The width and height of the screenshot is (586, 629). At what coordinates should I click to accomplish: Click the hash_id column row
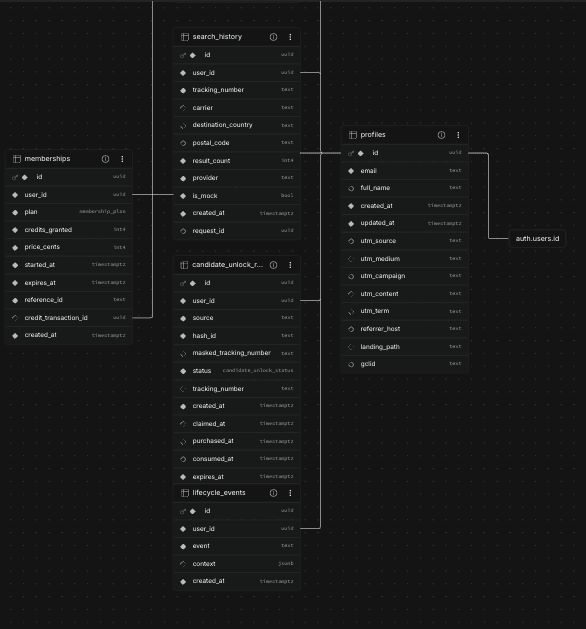click(x=237, y=336)
